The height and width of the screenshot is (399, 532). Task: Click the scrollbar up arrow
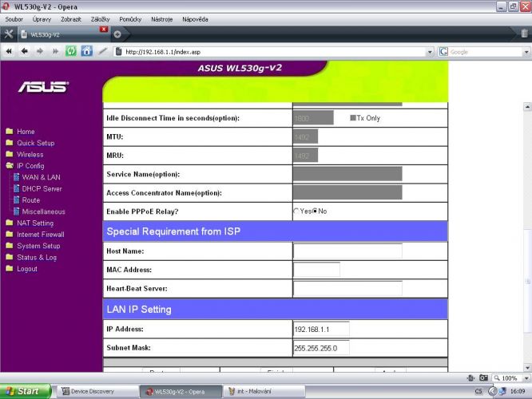point(527,107)
